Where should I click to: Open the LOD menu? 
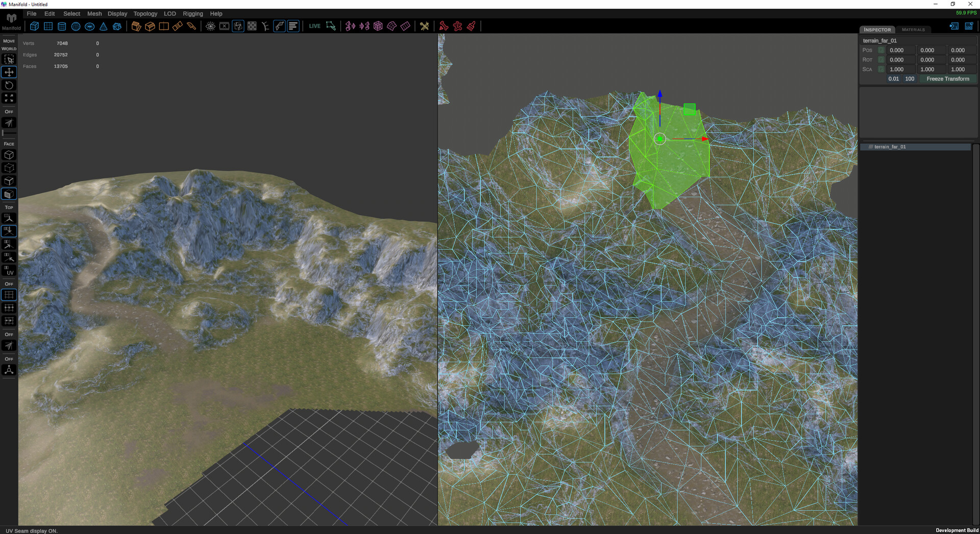170,14
